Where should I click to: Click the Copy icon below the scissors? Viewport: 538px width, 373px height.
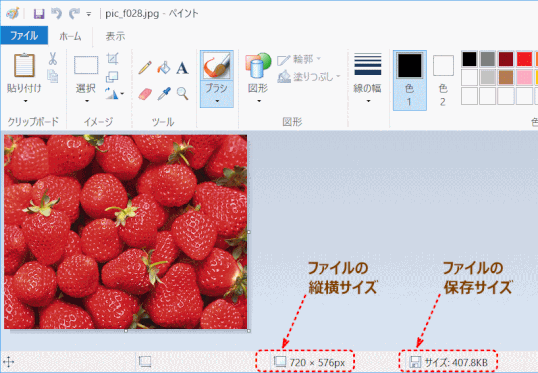pyautogui.click(x=52, y=76)
